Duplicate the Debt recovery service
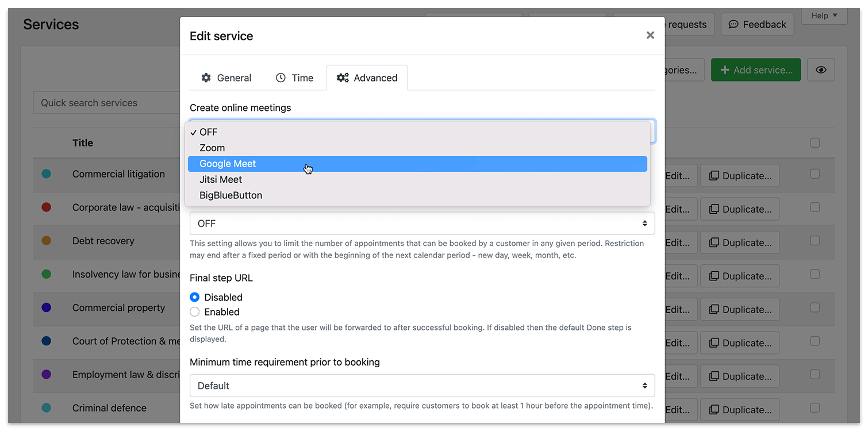Screen dimensions: 868x431 click(740, 243)
